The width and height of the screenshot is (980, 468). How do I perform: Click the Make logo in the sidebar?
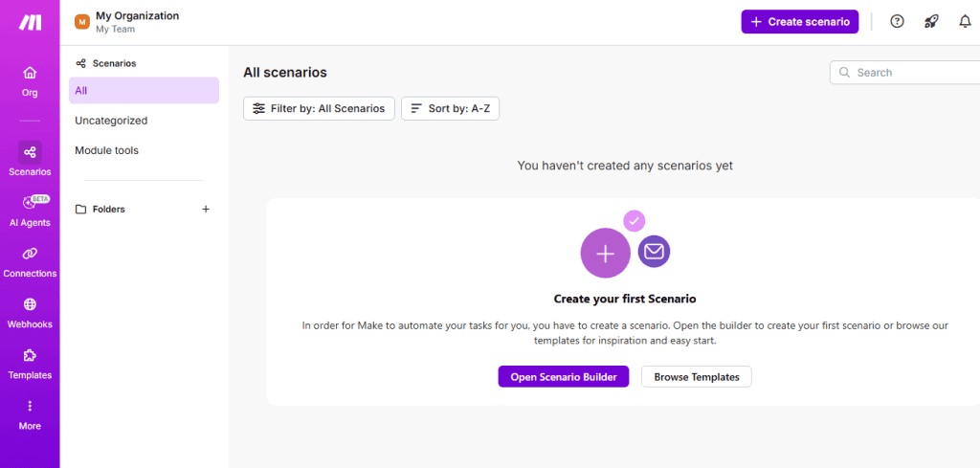point(30,21)
